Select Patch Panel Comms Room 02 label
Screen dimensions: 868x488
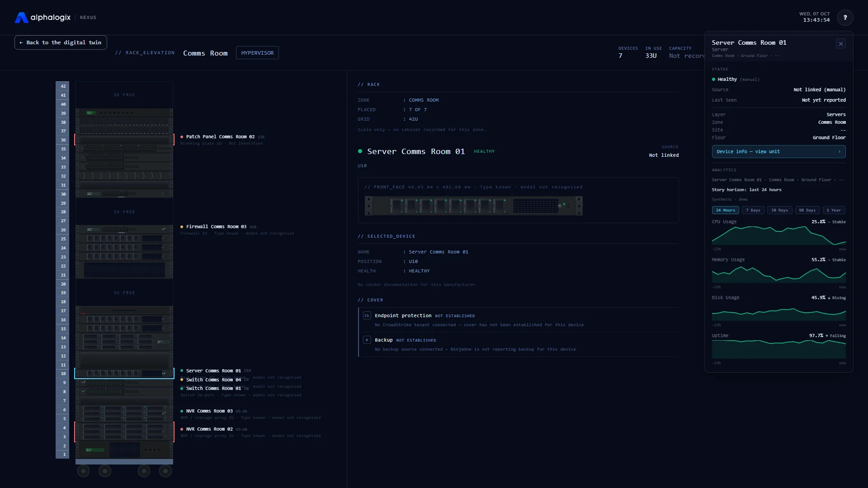tap(220, 137)
